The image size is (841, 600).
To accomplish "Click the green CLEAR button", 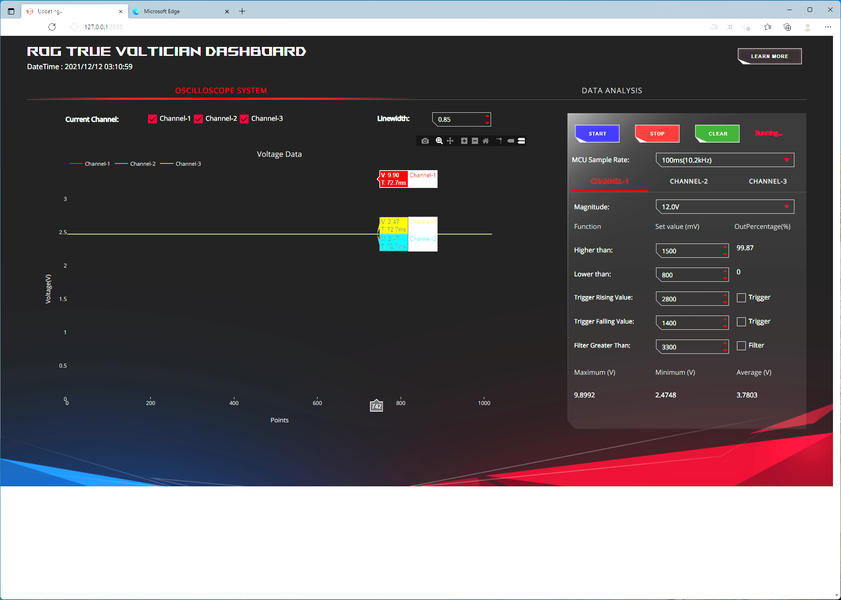I will tap(717, 134).
